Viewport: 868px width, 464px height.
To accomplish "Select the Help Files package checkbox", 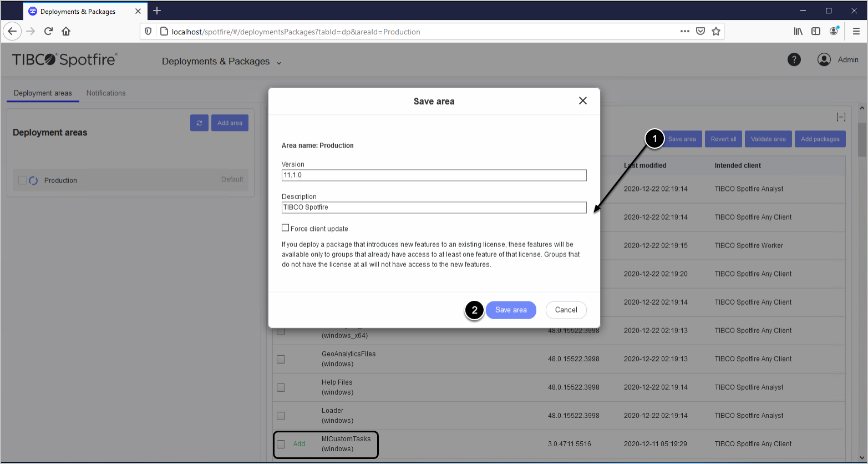I will [x=281, y=387].
